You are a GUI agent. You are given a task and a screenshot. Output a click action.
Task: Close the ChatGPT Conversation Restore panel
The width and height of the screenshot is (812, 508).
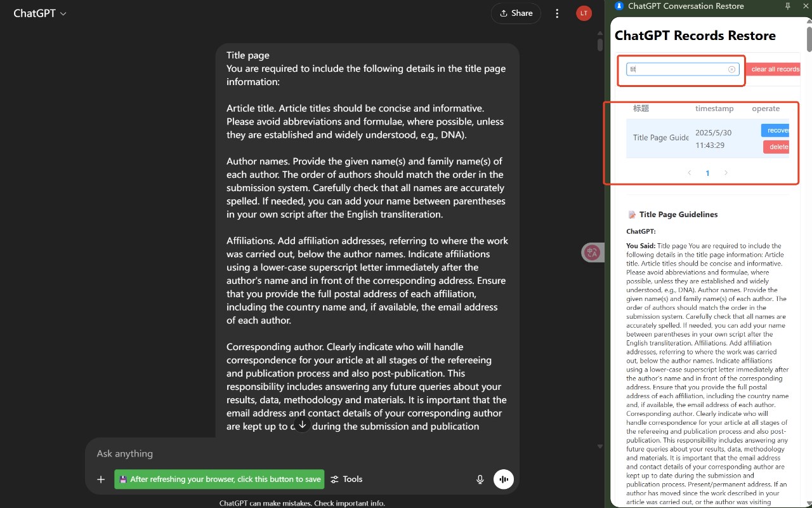click(x=806, y=6)
